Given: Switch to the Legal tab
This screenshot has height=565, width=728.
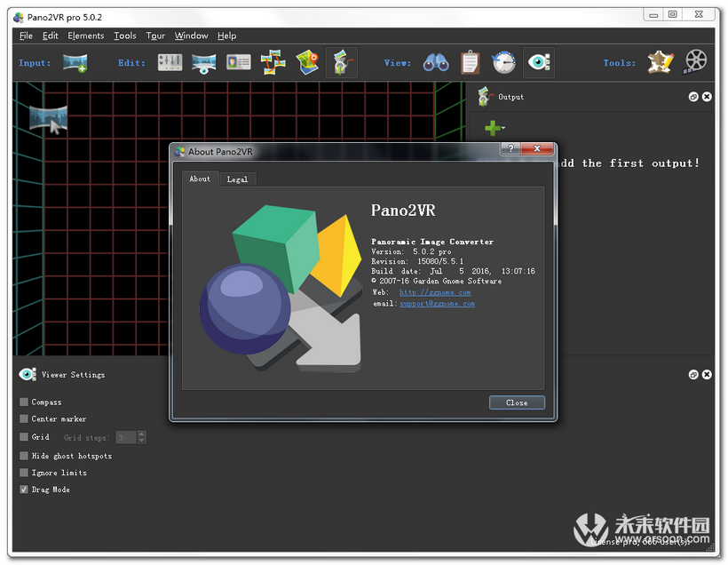Looking at the screenshot, I should pyautogui.click(x=237, y=179).
